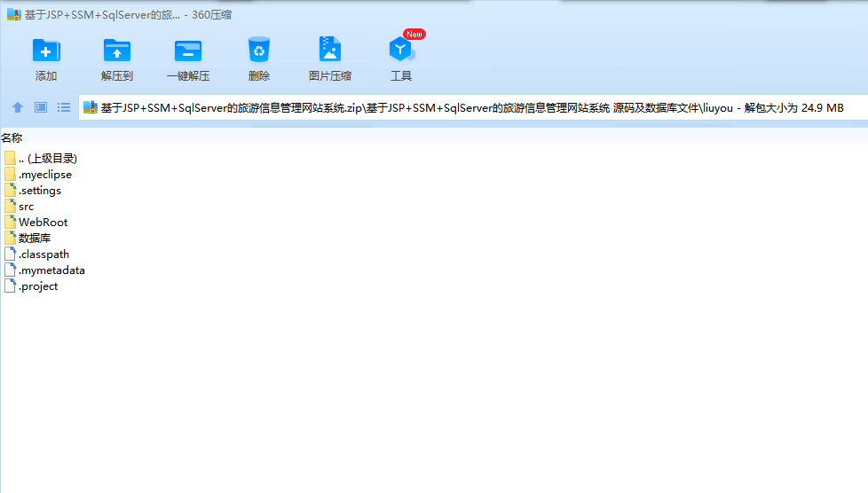Select the WebRoot folder icon
Viewport: 868px width, 493px height.
[x=10, y=223]
